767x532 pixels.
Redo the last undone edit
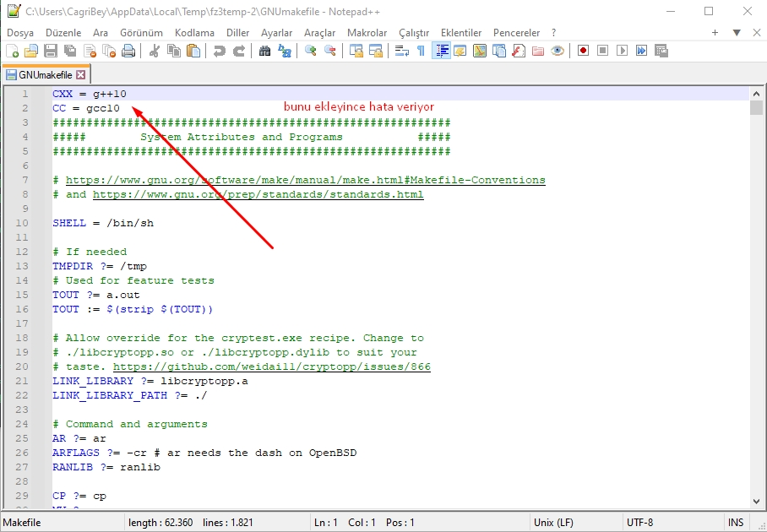239,51
